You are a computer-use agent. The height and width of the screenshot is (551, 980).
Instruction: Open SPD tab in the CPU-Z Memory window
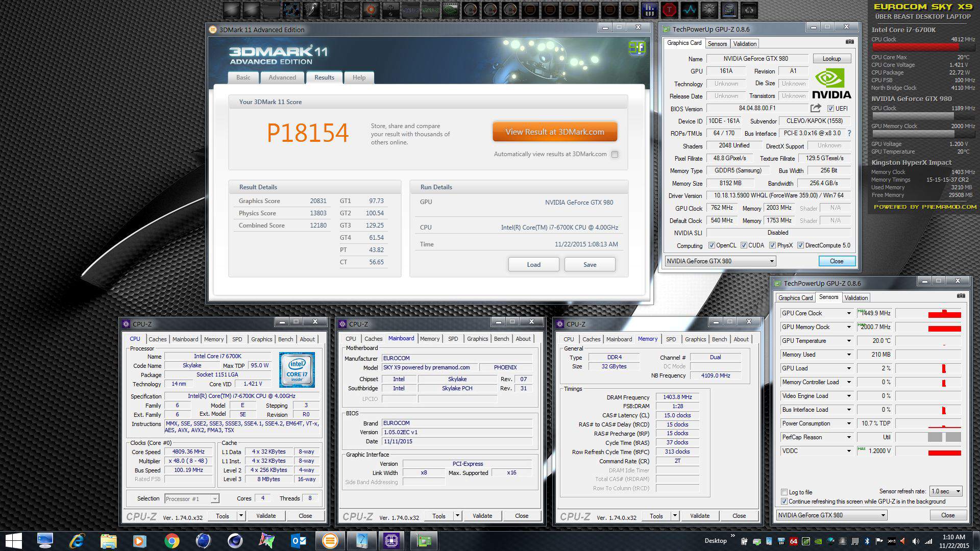(671, 339)
